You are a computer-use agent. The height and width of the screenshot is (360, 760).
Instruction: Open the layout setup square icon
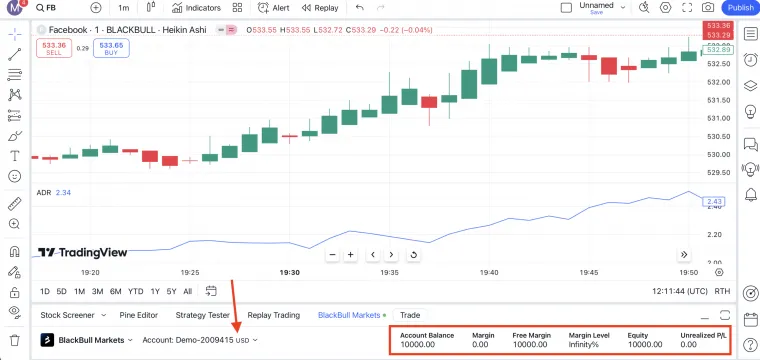point(566,8)
